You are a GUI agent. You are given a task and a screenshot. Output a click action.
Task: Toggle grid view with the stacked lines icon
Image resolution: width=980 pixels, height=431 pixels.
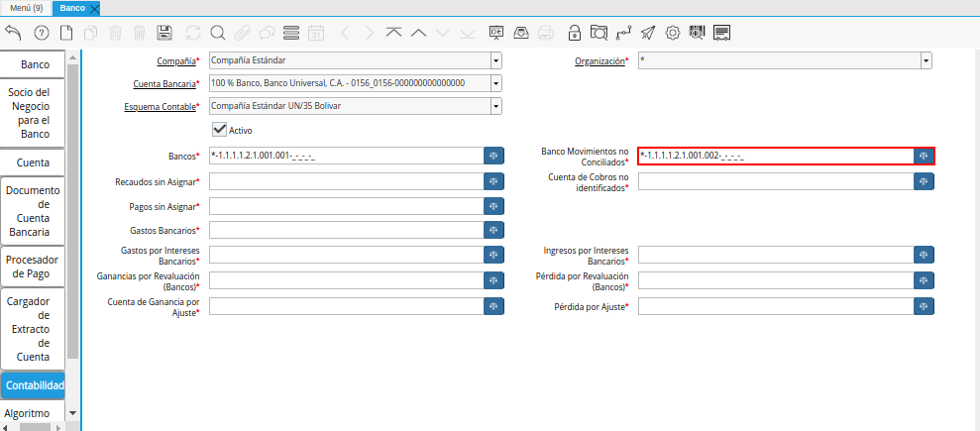[x=291, y=33]
